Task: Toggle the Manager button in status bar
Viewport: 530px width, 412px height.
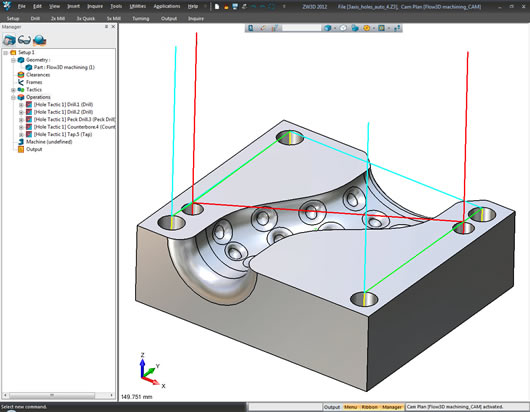Action: tap(392, 407)
